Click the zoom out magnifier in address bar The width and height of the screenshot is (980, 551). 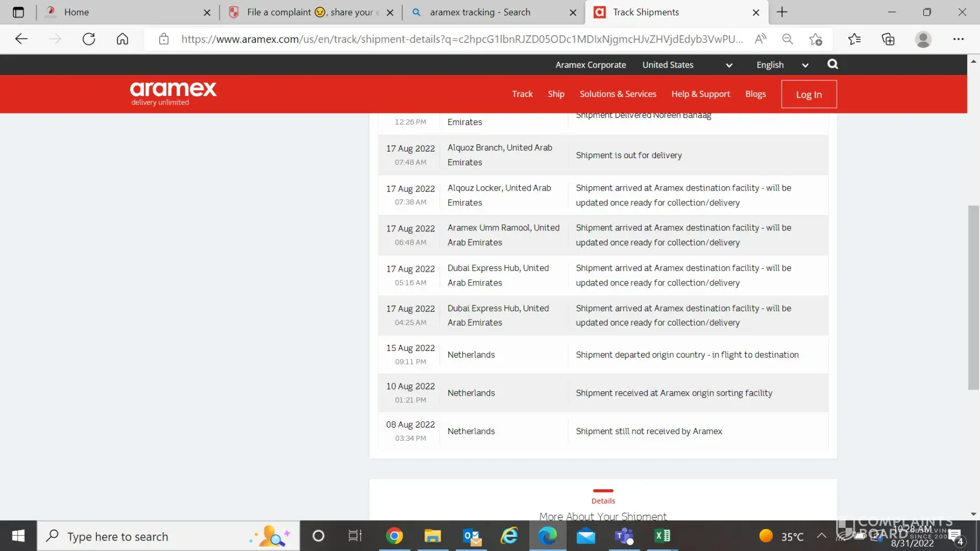pos(788,39)
